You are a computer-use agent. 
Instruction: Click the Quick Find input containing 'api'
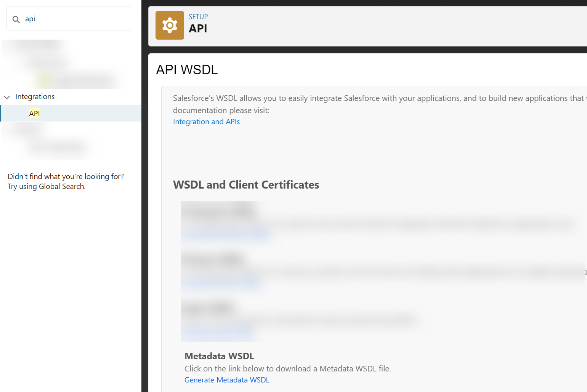click(x=69, y=18)
